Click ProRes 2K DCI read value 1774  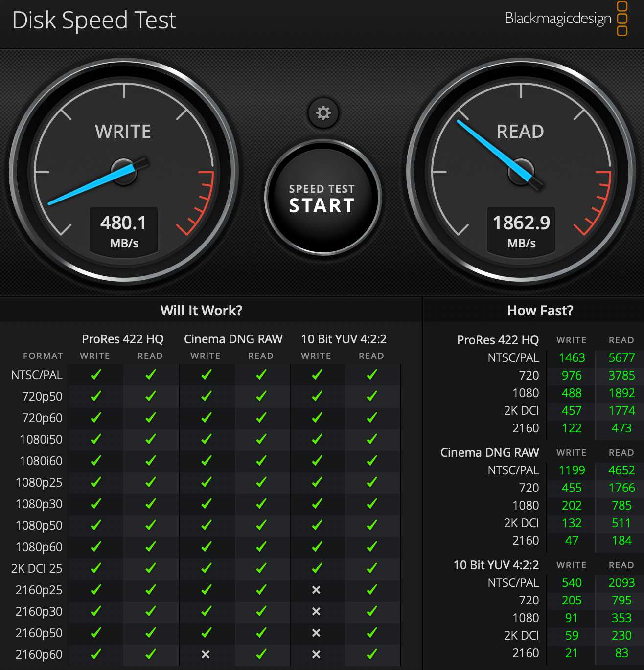click(621, 410)
